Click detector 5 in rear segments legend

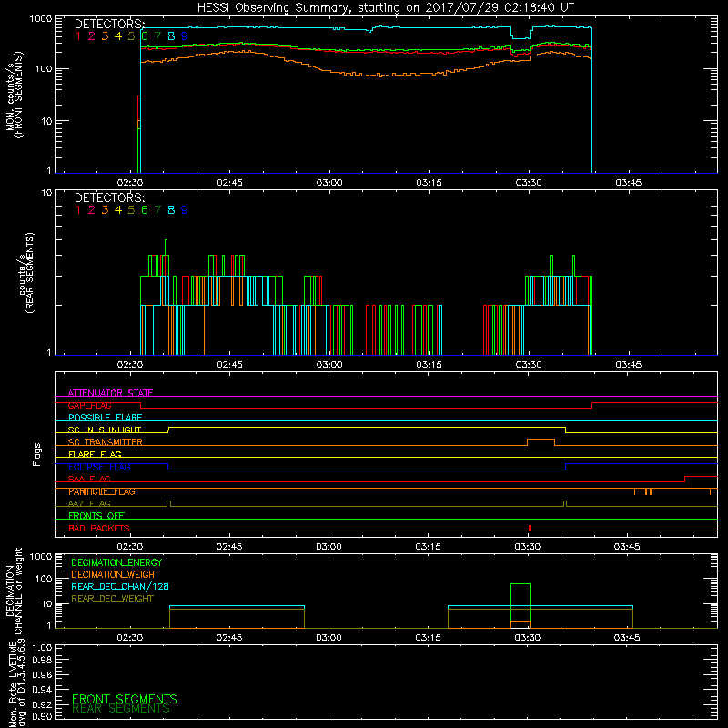(x=131, y=210)
